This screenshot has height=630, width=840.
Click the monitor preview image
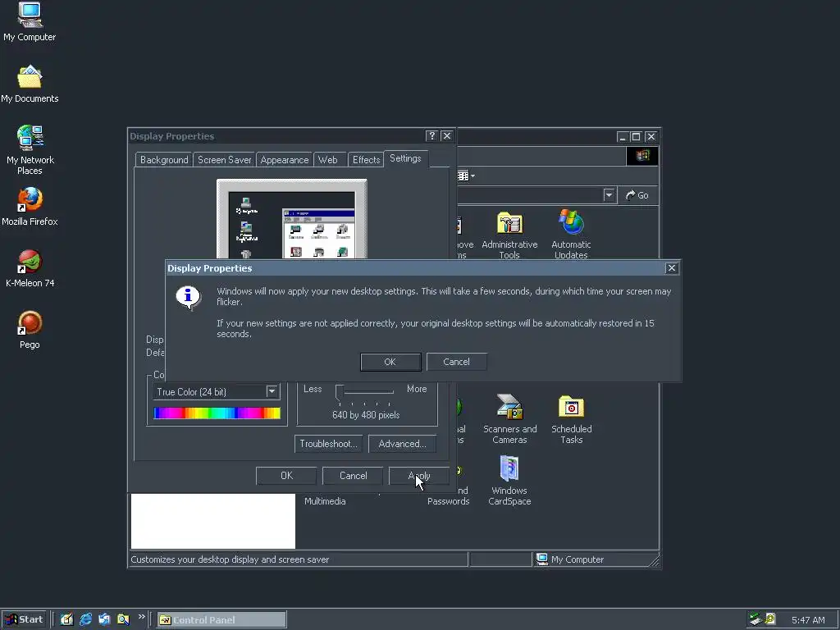(x=291, y=219)
